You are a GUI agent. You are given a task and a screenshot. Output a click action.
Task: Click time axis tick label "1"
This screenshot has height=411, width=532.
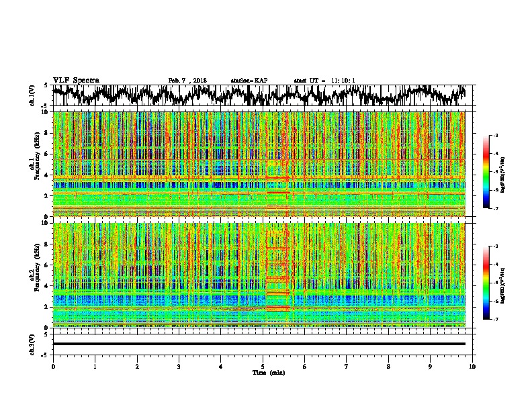coord(95,367)
